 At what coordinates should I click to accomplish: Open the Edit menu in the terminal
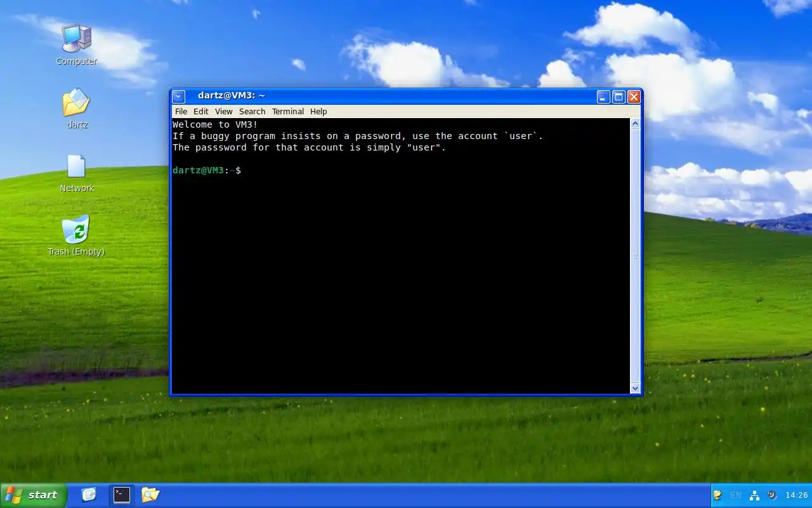201,111
